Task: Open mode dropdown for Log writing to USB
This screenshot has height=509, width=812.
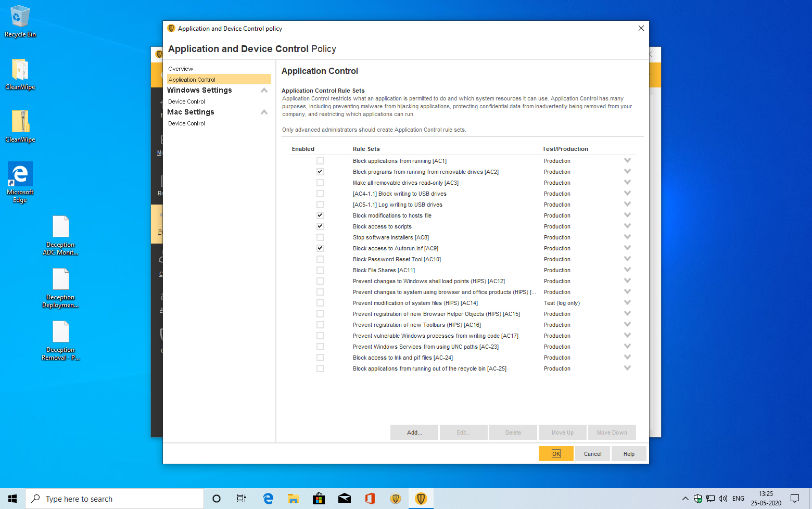Action: [x=627, y=204]
